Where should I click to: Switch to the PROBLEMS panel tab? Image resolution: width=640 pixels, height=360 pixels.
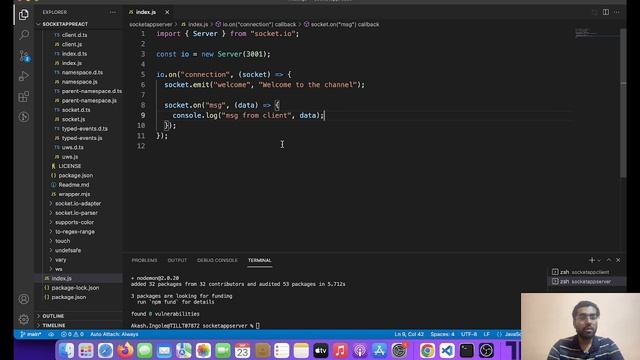click(x=144, y=260)
